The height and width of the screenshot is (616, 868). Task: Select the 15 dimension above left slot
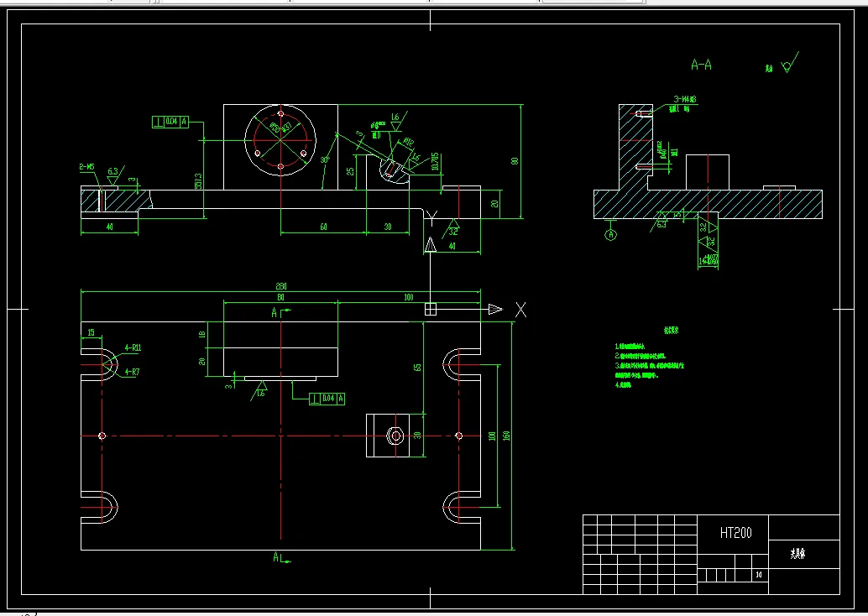pos(92,332)
